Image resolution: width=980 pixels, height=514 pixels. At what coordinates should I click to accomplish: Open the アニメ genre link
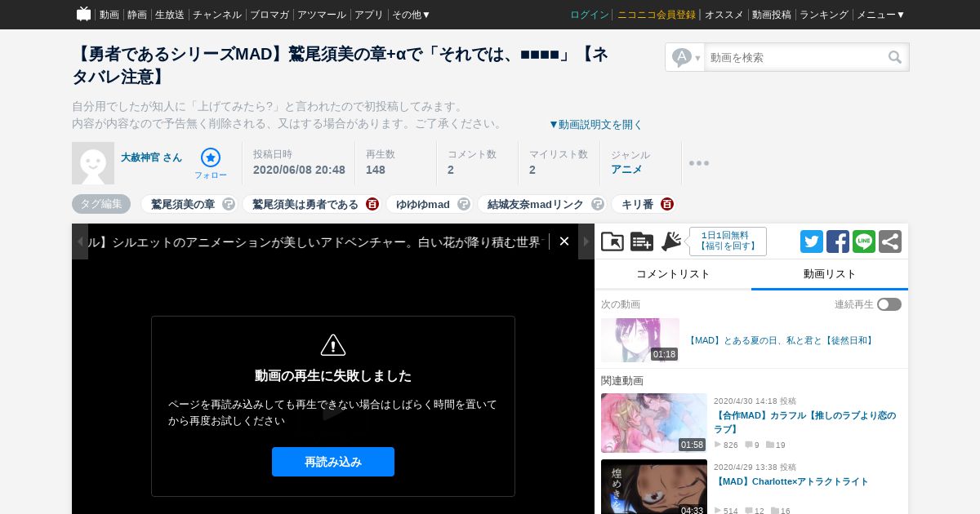pyautogui.click(x=626, y=169)
